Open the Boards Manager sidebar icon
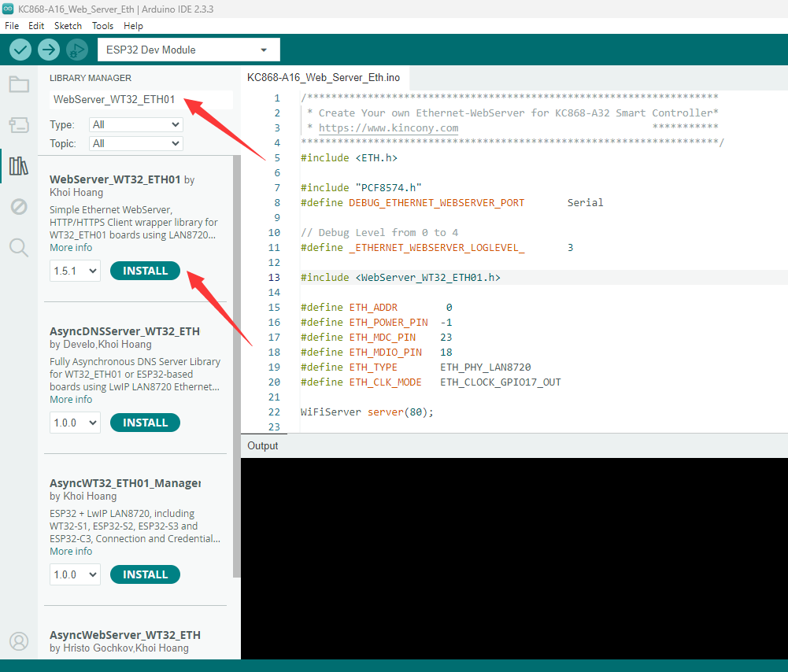Image resolution: width=788 pixels, height=672 pixels. (x=19, y=124)
